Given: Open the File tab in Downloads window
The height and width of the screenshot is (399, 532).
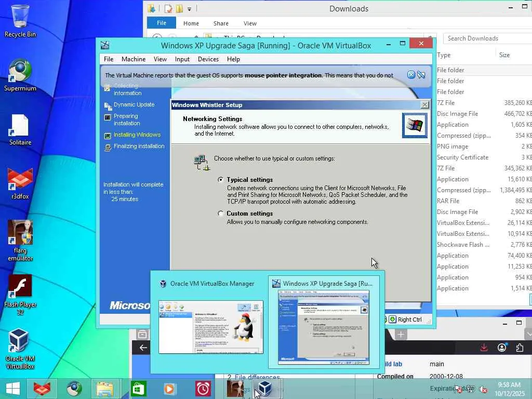Looking at the screenshot, I should click(162, 23).
